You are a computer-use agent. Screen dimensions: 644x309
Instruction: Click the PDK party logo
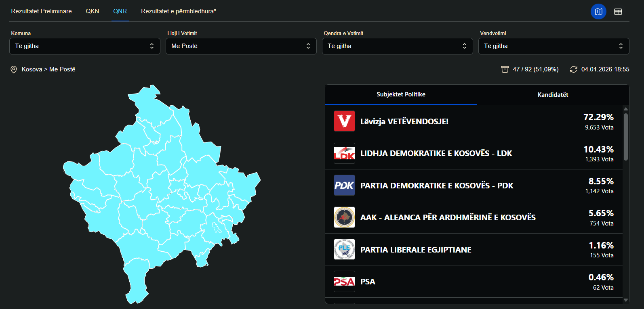point(344,185)
